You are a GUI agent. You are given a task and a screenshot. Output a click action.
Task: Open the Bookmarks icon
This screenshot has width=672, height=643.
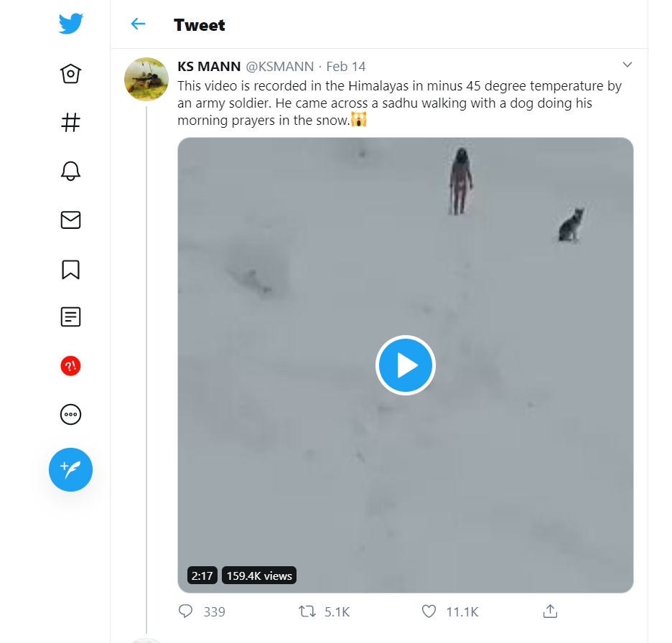point(70,268)
